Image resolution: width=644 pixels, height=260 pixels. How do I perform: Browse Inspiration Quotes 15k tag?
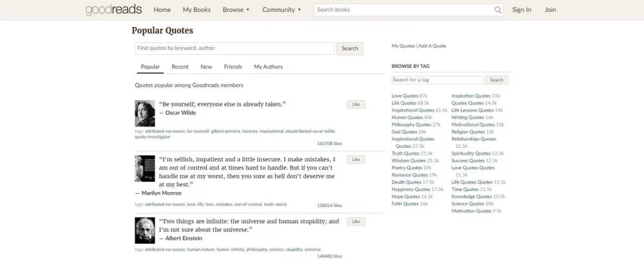click(x=471, y=96)
